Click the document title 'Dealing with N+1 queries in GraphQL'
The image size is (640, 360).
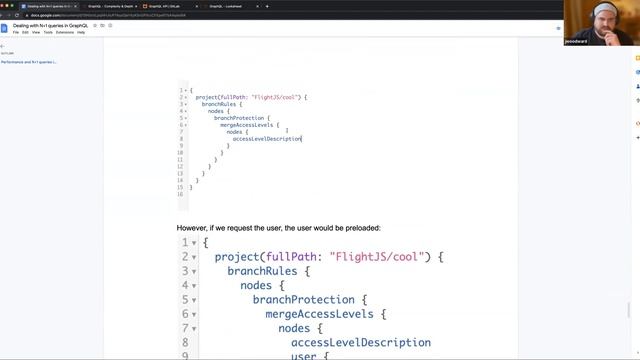(x=50, y=25)
